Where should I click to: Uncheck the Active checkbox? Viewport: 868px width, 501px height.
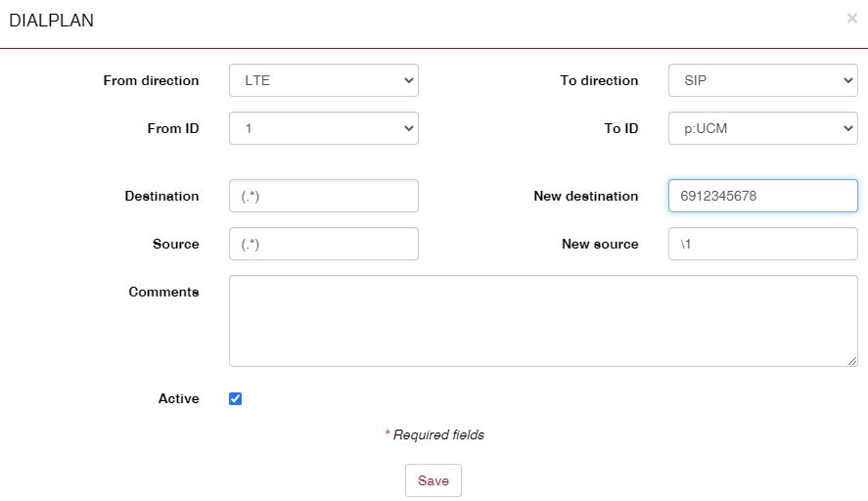pyautogui.click(x=236, y=398)
